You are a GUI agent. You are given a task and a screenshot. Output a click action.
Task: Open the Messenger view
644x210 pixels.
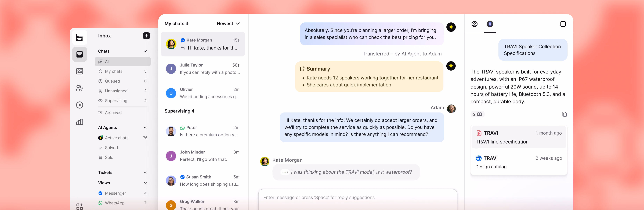coord(123,193)
